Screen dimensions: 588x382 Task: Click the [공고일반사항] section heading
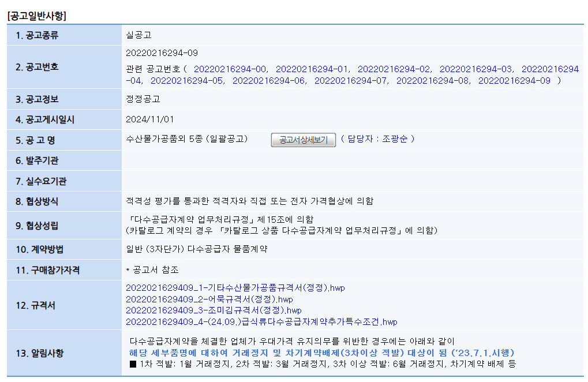(36, 16)
